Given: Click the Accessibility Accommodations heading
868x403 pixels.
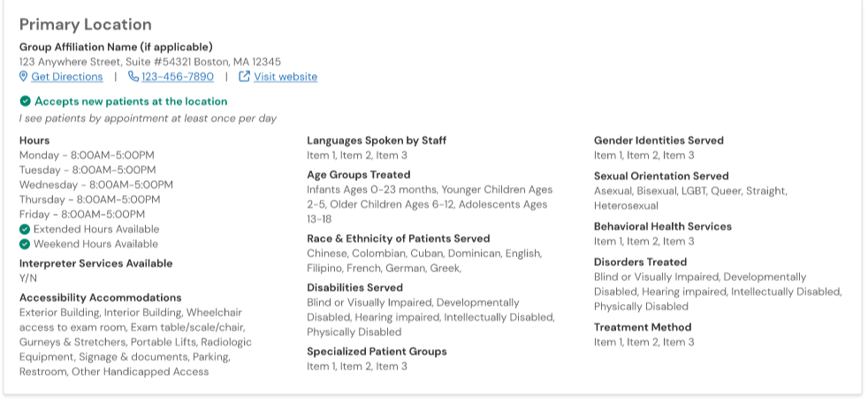Looking at the screenshot, I should click(101, 298).
